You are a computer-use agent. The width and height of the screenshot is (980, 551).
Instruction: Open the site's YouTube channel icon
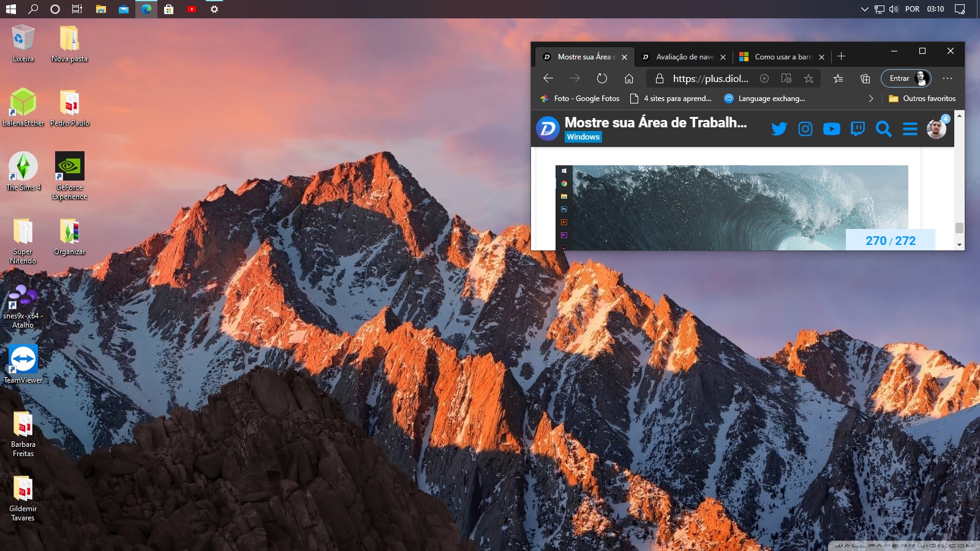(x=831, y=129)
